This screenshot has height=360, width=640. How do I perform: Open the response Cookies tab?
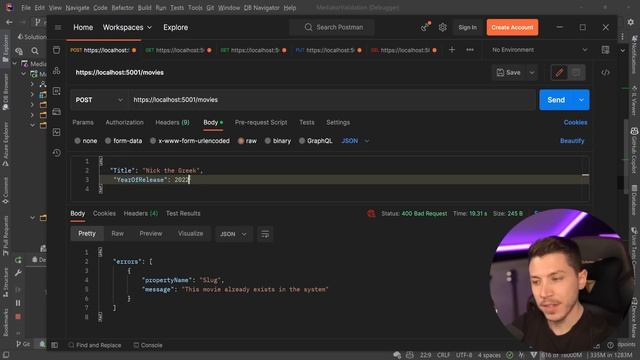tap(104, 213)
